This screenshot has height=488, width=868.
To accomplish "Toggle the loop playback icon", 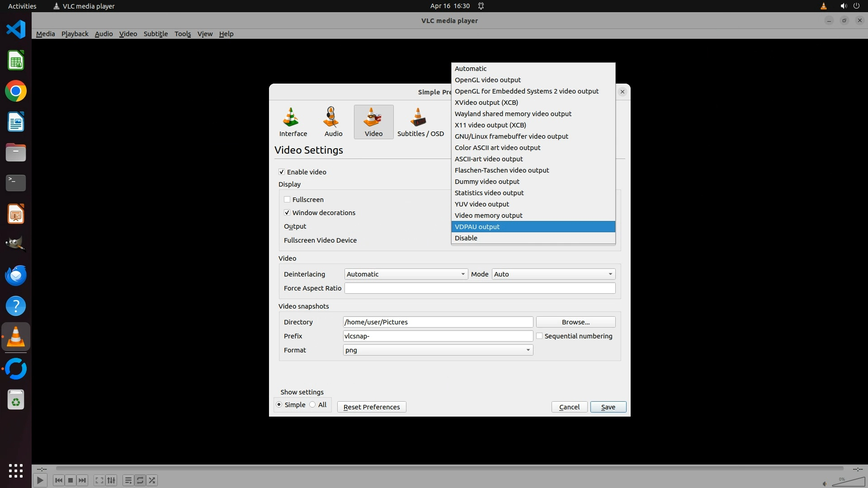I will click(x=140, y=480).
